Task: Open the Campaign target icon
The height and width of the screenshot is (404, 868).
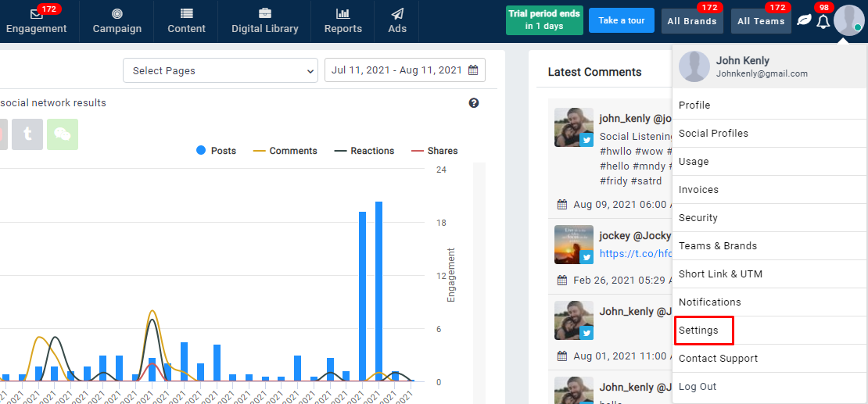Action: [x=117, y=13]
